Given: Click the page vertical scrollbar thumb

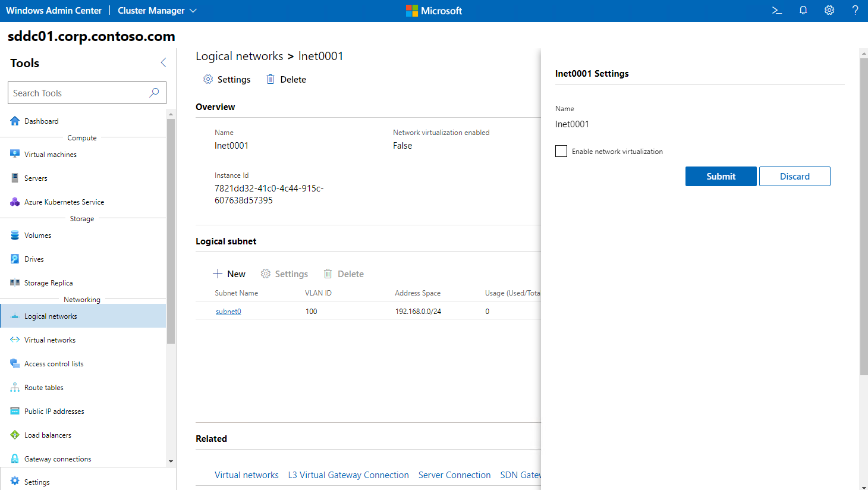Looking at the screenshot, I should point(864,217).
